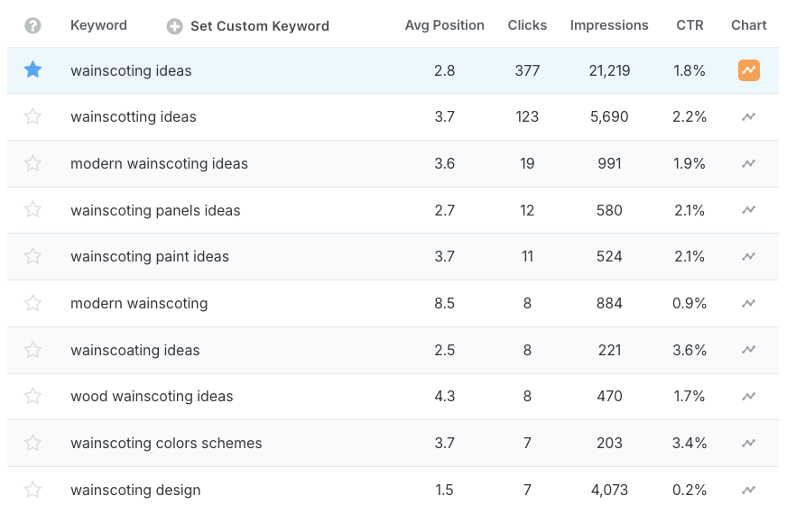Viewport: 796px width, 532px height.
Task: Click the 5,690 impressions value
Action: [x=609, y=116]
